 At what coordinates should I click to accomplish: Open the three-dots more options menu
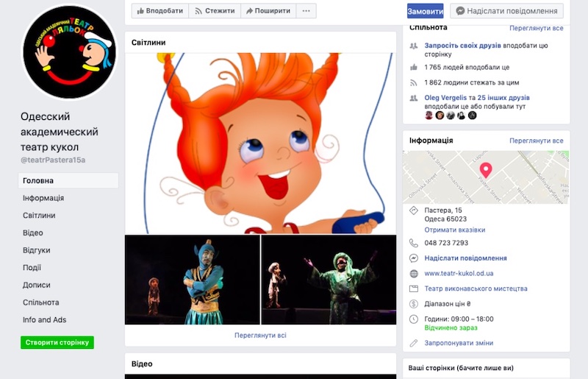(306, 11)
